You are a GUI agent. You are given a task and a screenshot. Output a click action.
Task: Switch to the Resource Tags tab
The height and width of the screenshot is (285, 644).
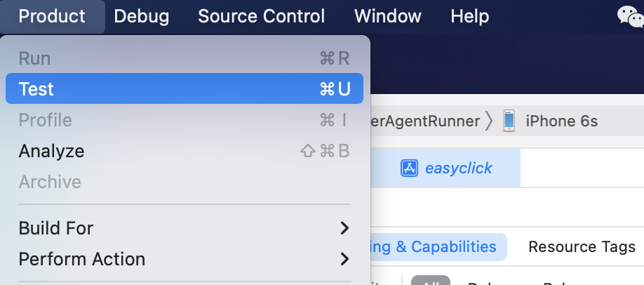tap(582, 247)
